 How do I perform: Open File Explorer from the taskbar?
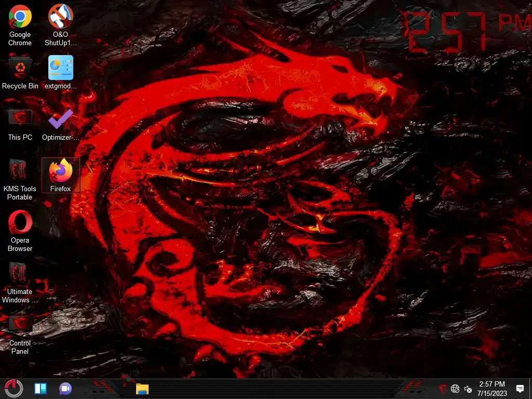click(142, 389)
